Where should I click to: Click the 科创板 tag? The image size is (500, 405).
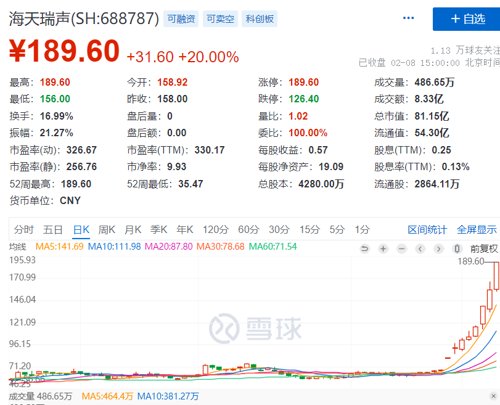[259, 19]
